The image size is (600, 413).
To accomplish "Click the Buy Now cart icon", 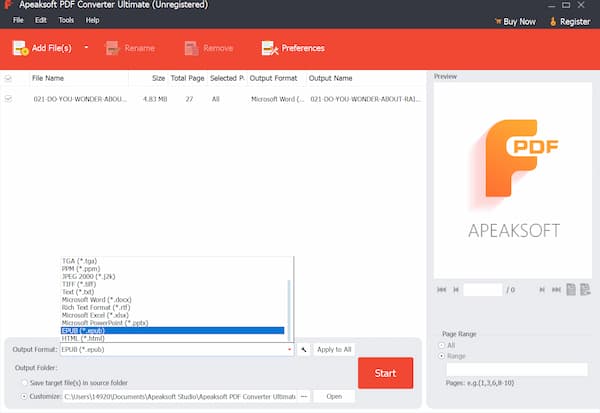I will (498, 21).
